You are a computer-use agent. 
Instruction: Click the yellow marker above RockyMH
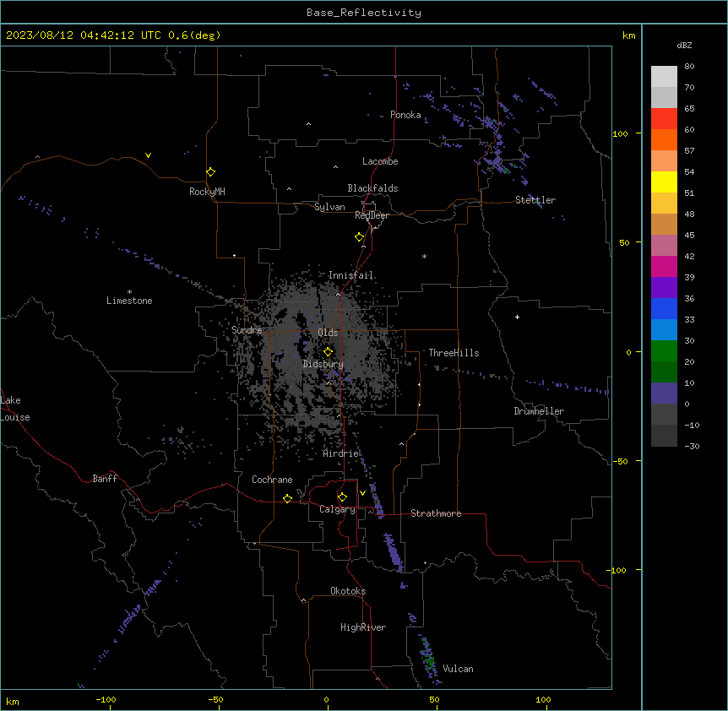211,171
